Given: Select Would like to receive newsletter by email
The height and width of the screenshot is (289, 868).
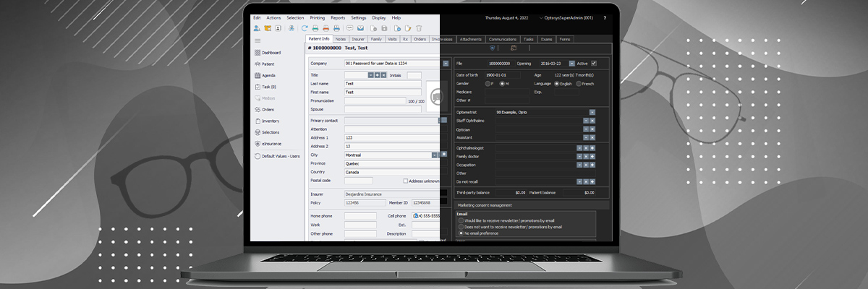Looking at the screenshot, I should point(461,220).
